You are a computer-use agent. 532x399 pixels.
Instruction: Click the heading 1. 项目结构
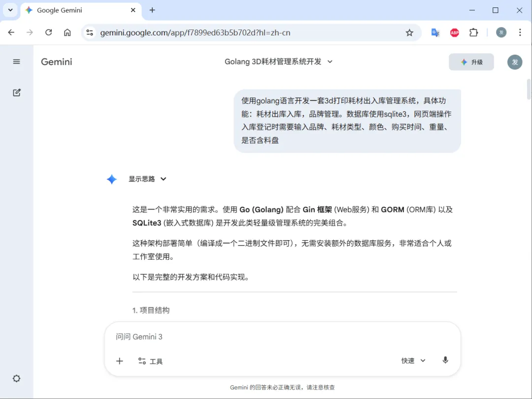(151, 310)
